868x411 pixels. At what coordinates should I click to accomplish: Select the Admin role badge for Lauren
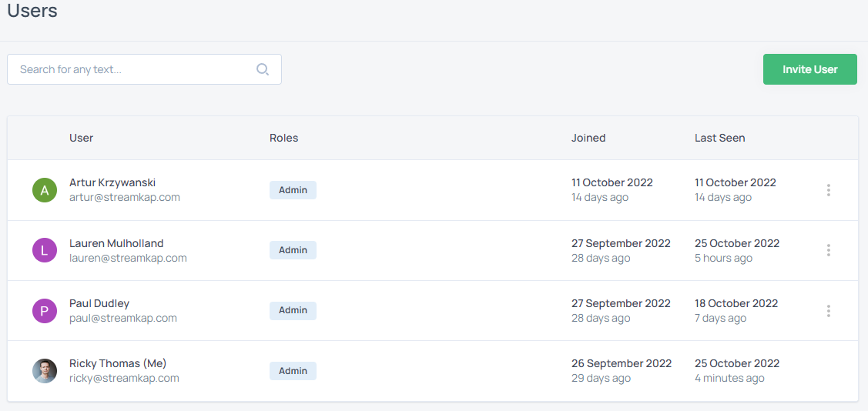(293, 250)
